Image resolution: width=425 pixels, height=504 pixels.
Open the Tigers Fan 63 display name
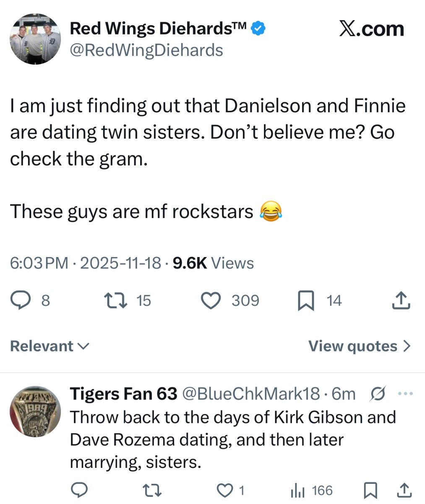(x=123, y=394)
